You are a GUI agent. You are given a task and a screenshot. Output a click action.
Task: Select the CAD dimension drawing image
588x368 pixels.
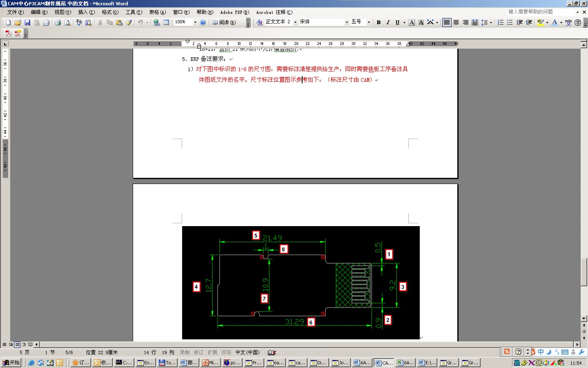click(301, 283)
